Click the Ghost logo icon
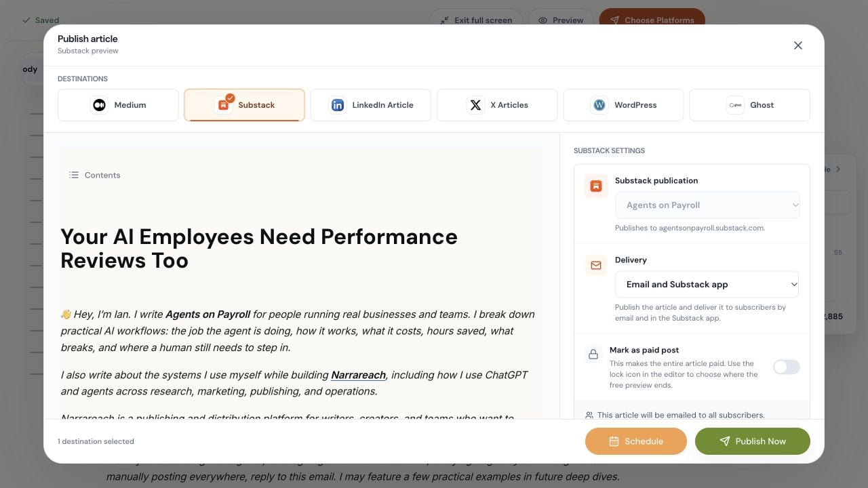The width and height of the screenshot is (868, 488). pos(735,105)
